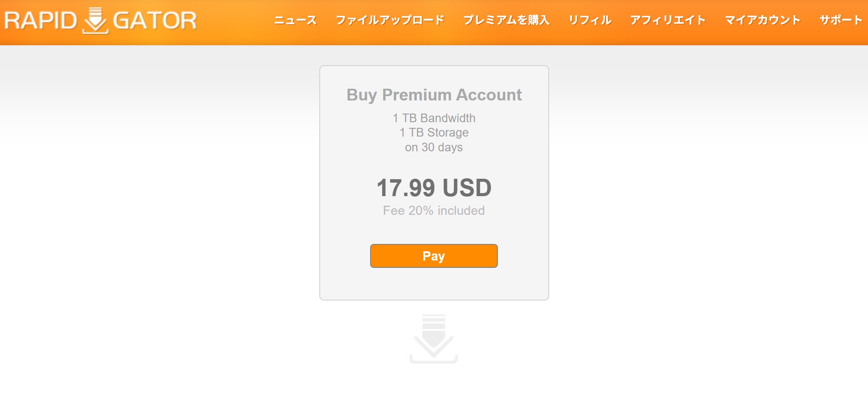This screenshot has width=868, height=414.
Task: Click the 1 TB Storage text line
Action: point(434,132)
